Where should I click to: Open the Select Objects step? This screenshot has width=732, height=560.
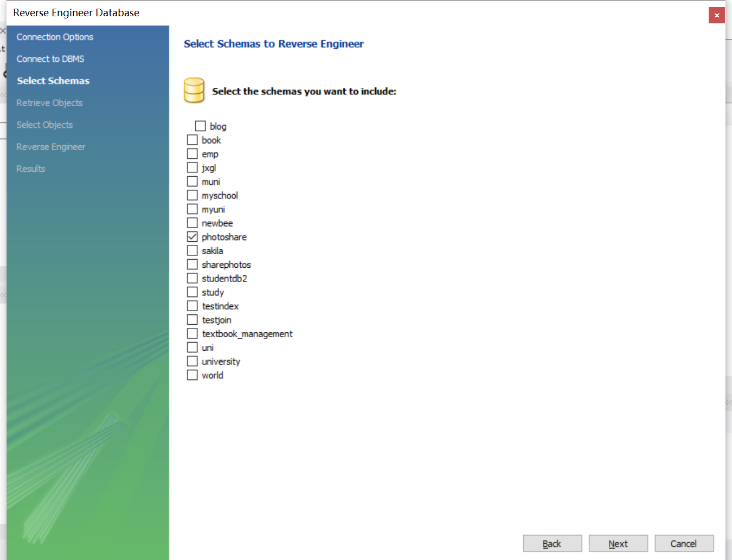pyautogui.click(x=44, y=125)
